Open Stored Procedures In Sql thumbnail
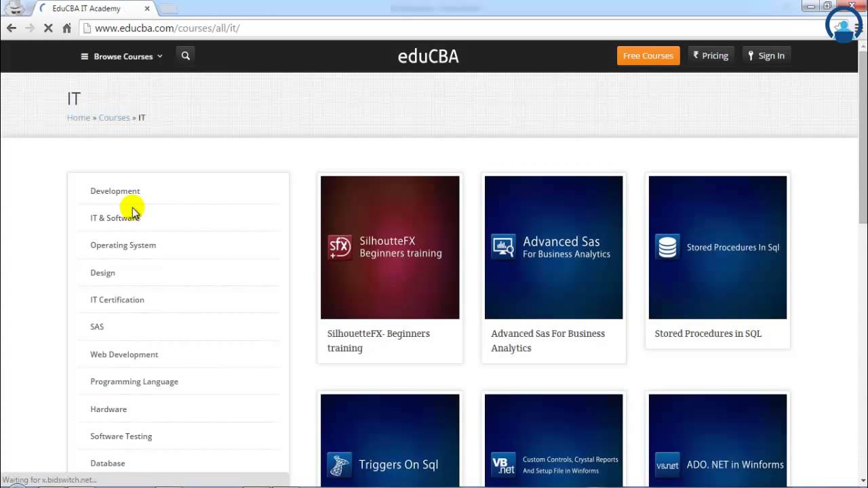868x488 pixels. point(717,247)
